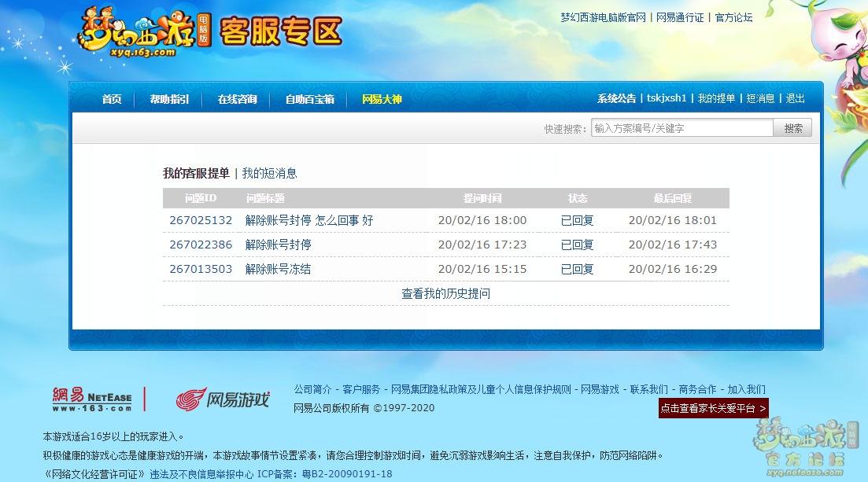
Task: Click the 20/02/16 15:15 question time
Action: [482, 269]
